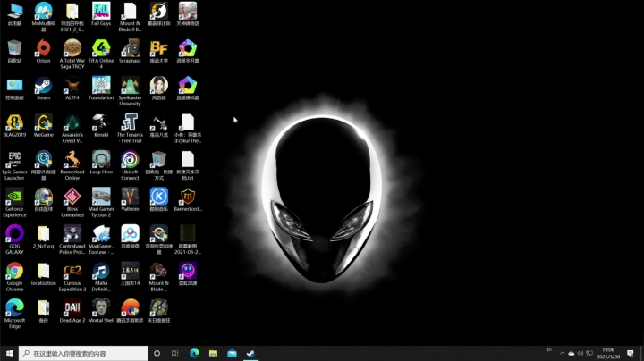Viewport: 644px width, 361px height.
Task: Open Cortana circle on the taskbar
Action: click(x=157, y=353)
